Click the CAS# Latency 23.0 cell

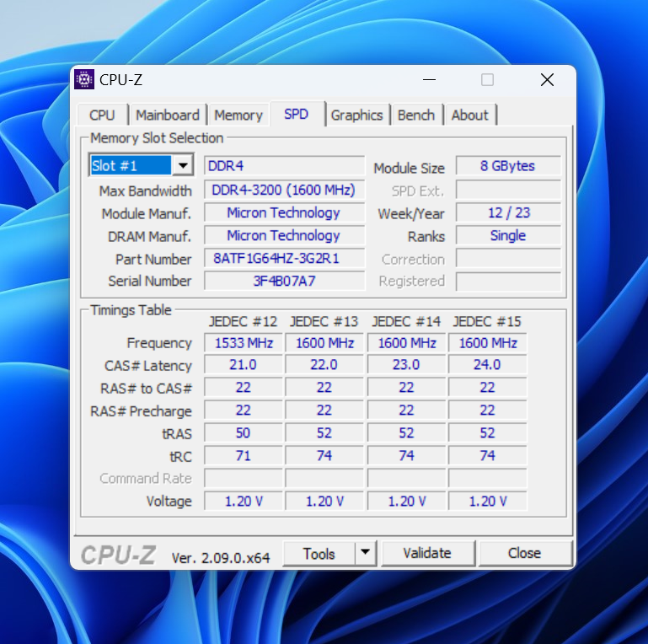406,365
